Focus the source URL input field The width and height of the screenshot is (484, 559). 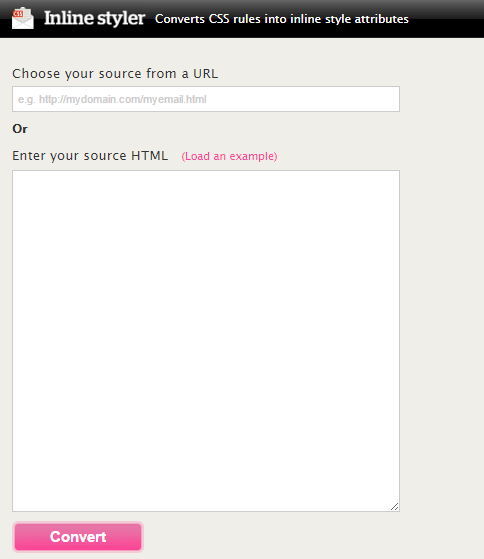(206, 99)
